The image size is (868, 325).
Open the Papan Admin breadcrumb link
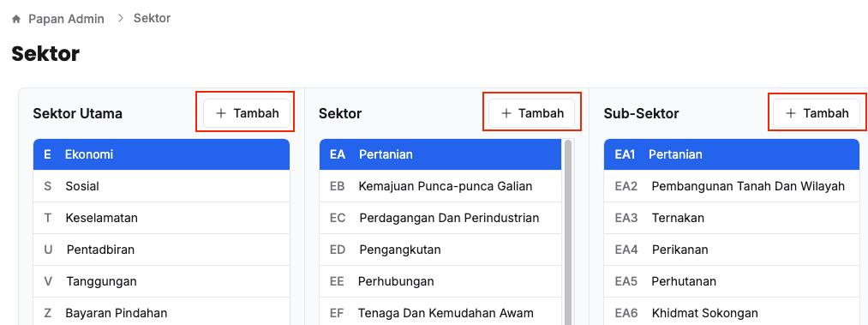67,19
